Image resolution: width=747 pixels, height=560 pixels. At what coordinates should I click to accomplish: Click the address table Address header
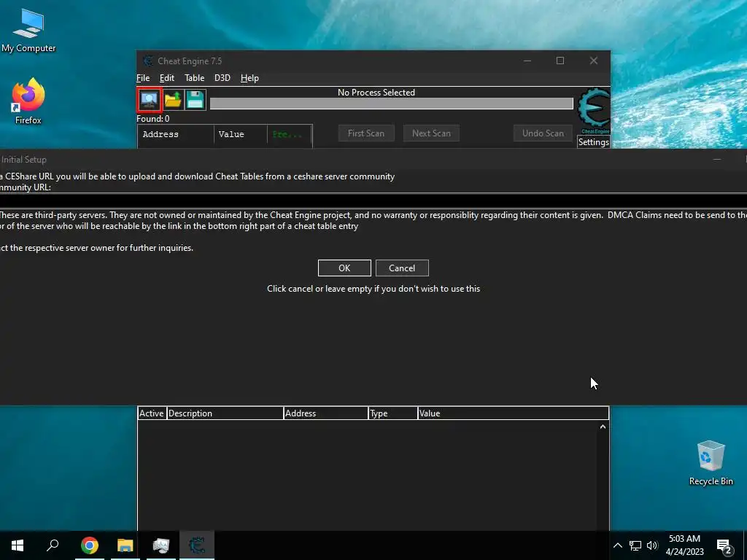(326, 413)
